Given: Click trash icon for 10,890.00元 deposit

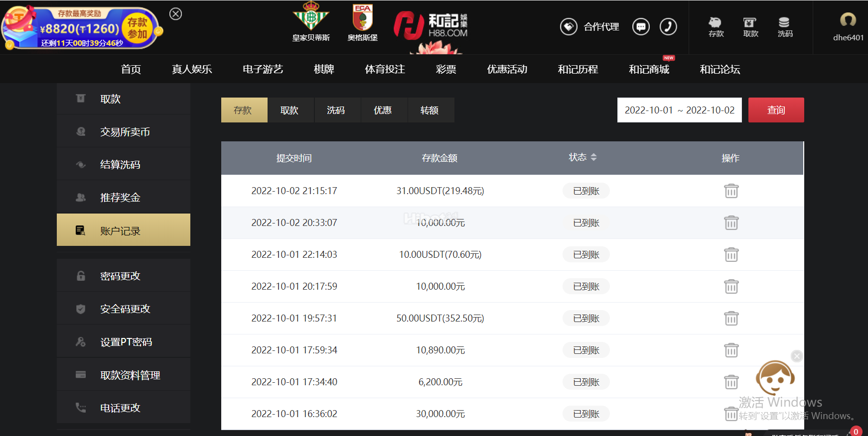Looking at the screenshot, I should click(731, 350).
